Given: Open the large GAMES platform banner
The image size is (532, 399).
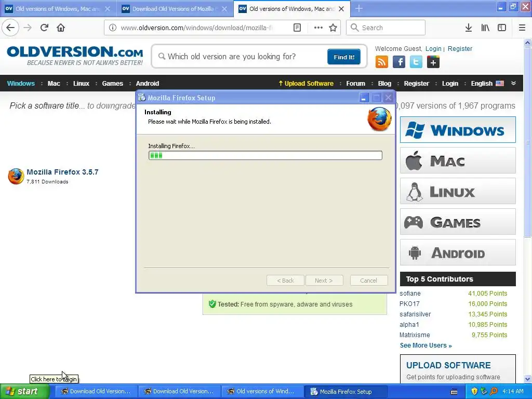Looking at the screenshot, I should click(x=458, y=222).
